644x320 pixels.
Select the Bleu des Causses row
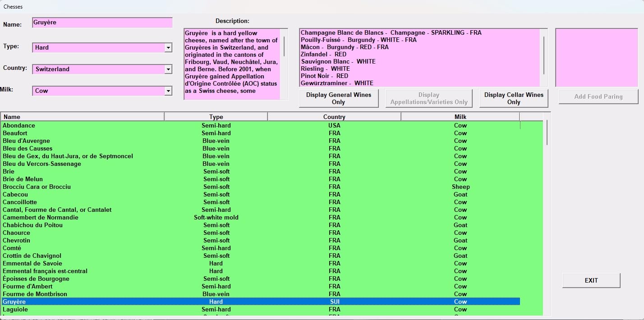pyautogui.click(x=261, y=148)
